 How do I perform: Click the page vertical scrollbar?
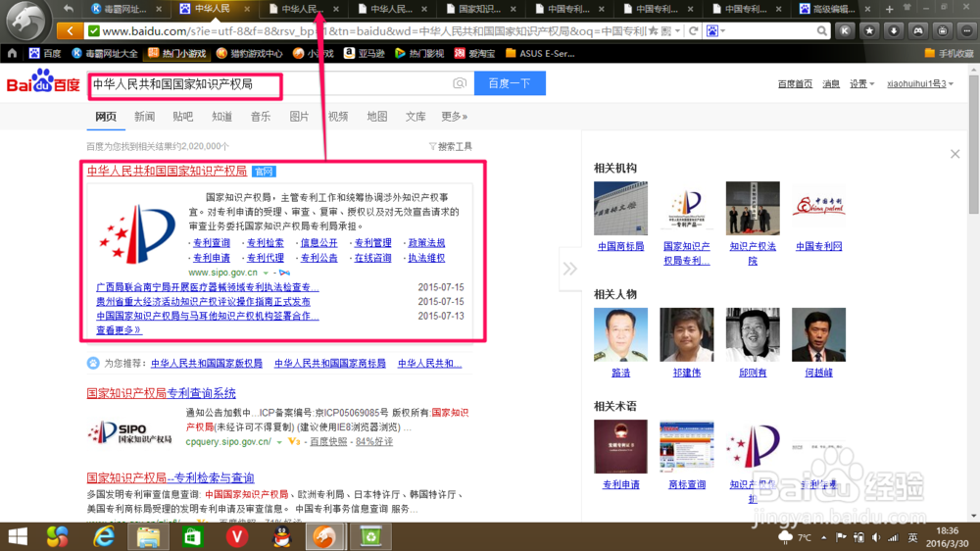point(974,144)
